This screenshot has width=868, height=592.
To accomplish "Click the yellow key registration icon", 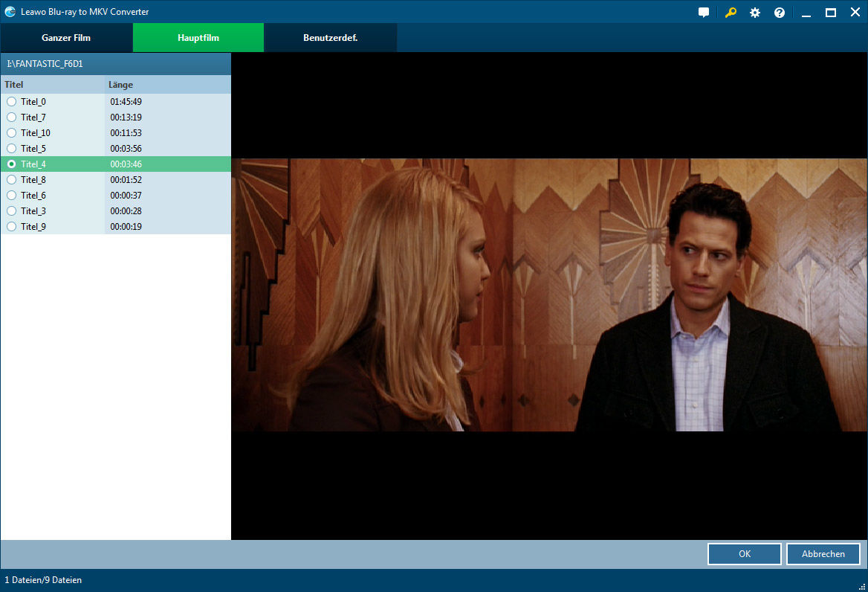I will (x=731, y=12).
